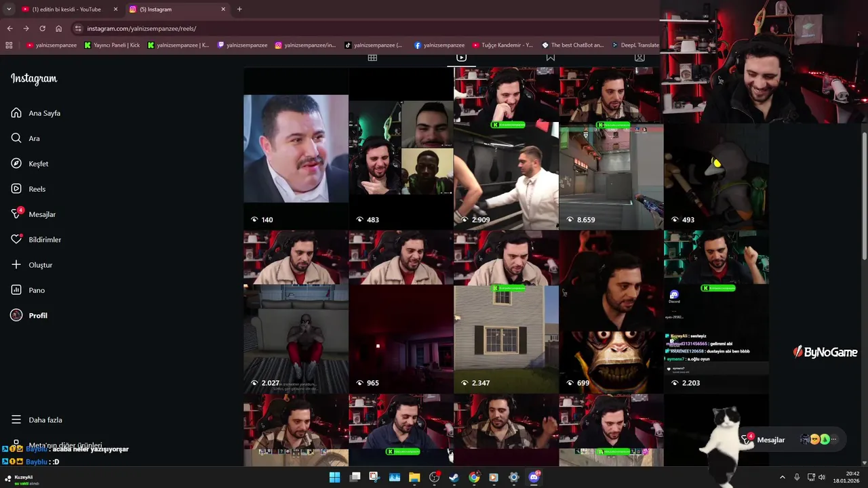This screenshot has height=488, width=868.
Task: Open Discord from the taskbar
Action: point(534,477)
